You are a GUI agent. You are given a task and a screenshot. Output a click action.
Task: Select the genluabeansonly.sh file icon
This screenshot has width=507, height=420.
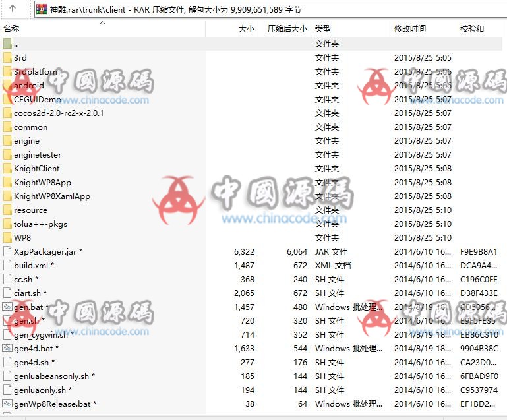(x=7, y=376)
